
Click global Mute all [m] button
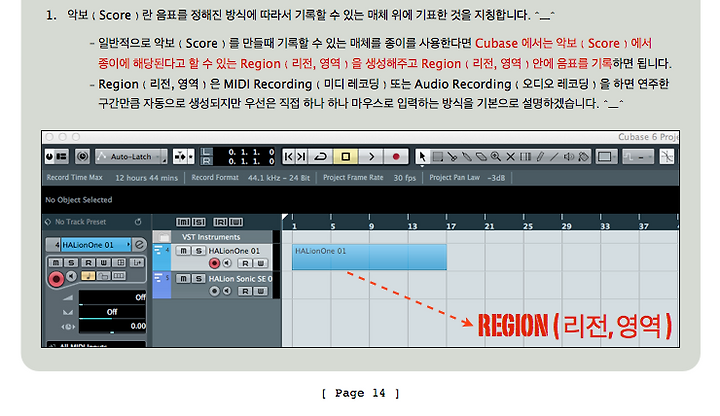pos(183,222)
